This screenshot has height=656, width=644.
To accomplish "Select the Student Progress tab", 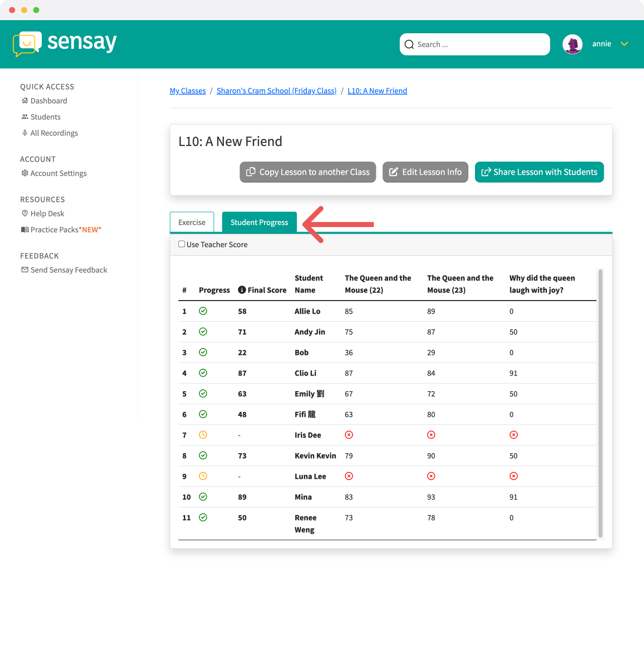I will pos(260,223).
